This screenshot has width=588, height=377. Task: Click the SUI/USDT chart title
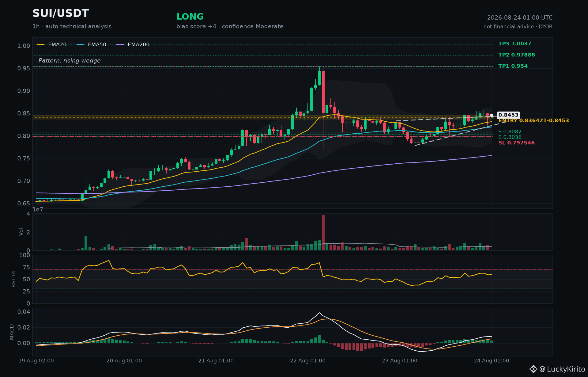pyautogui.click(x=61, y=13)
